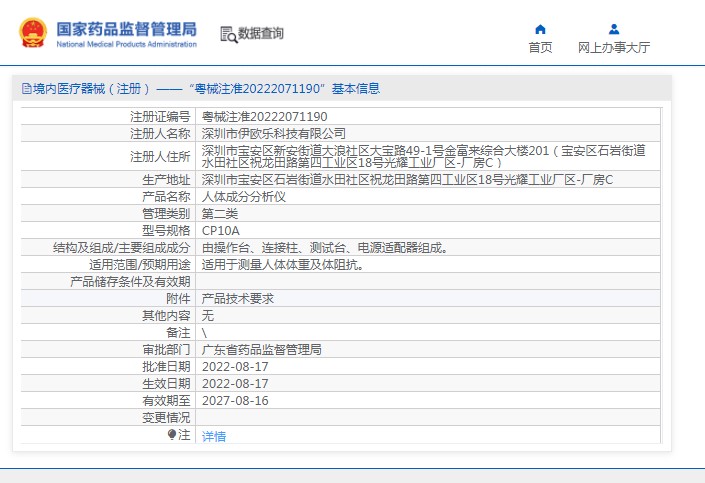Select 广东省药品监督管理局 approval department
Viewport: 705px width, 483px height.
262,350
